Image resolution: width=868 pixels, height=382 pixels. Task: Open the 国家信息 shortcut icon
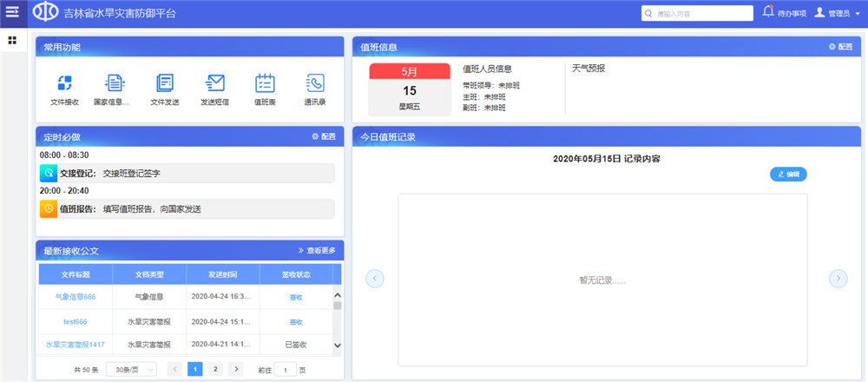click(x=114, y=83)
